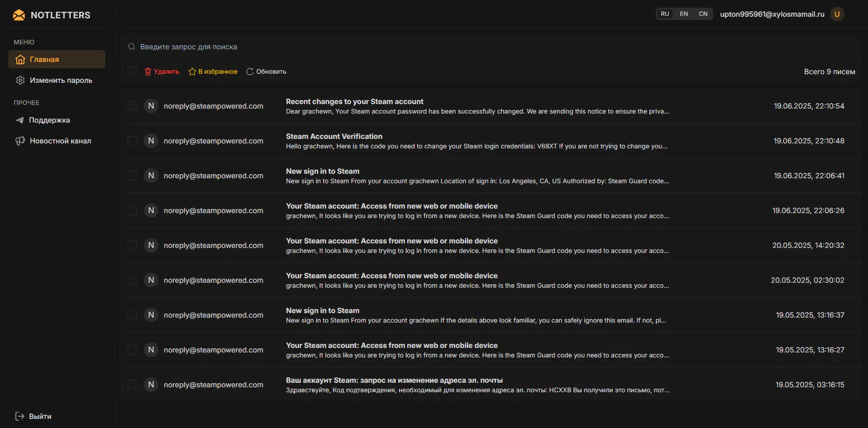Tick the select-all checkbox in the toolbar

tap(132, 71)
